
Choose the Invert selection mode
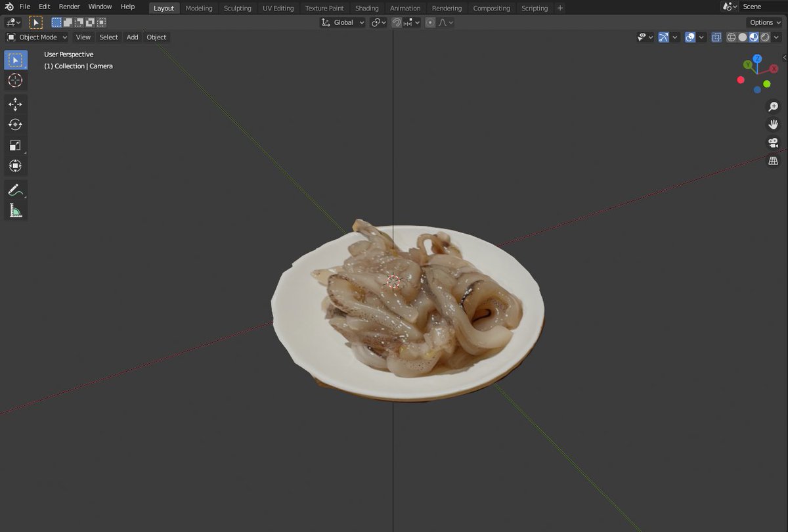pos(90,22)
